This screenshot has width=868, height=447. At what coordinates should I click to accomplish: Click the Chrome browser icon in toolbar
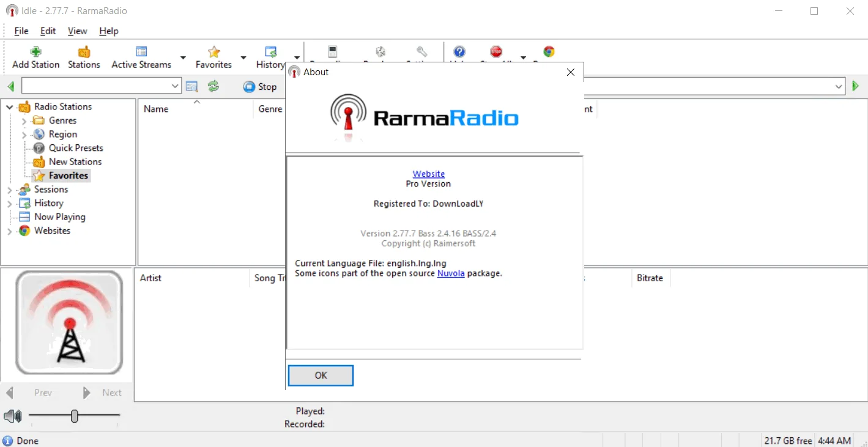(549, 52)
